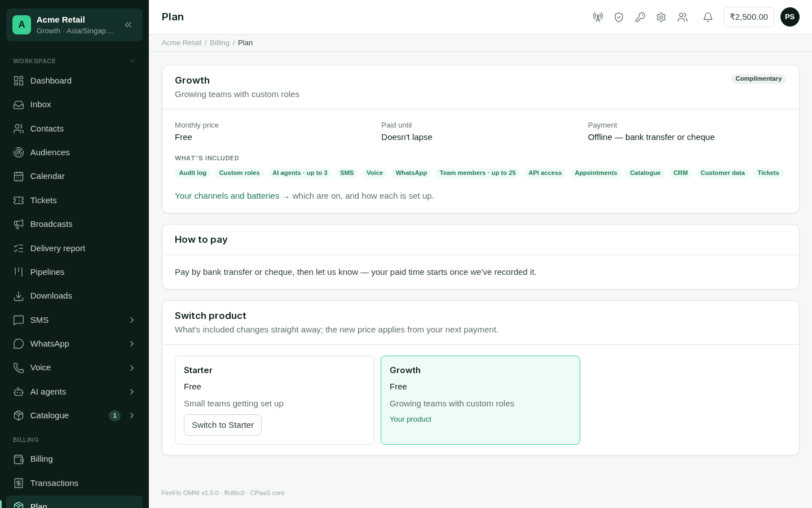
Task: Click the Custom roles feature tag
Action: pyautogui.click(x=240, y=173)
